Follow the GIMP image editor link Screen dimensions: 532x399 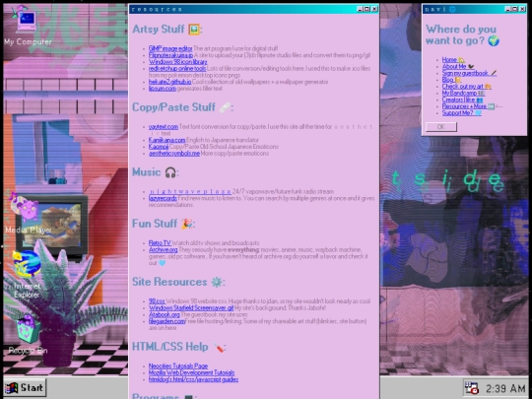[x=170, y=48]
